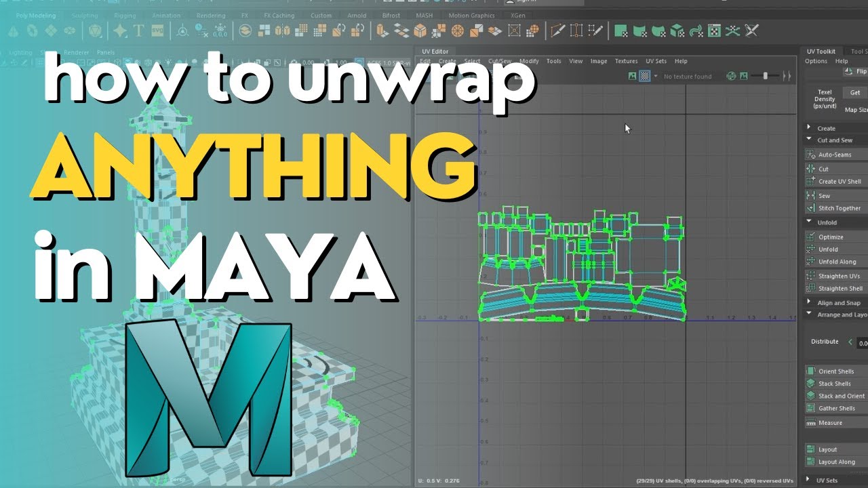Click Layout Along
868x488 pixels.
[836, 462]
